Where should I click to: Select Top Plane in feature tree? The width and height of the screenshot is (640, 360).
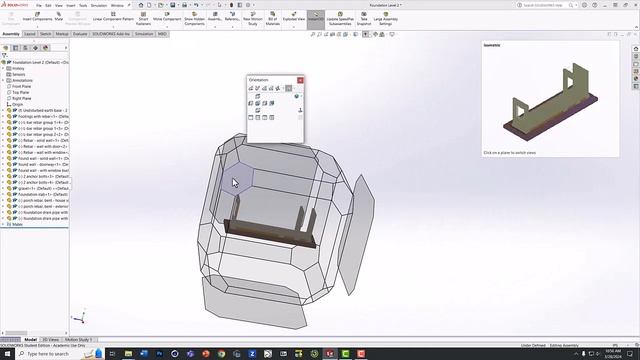click(20, 93)
